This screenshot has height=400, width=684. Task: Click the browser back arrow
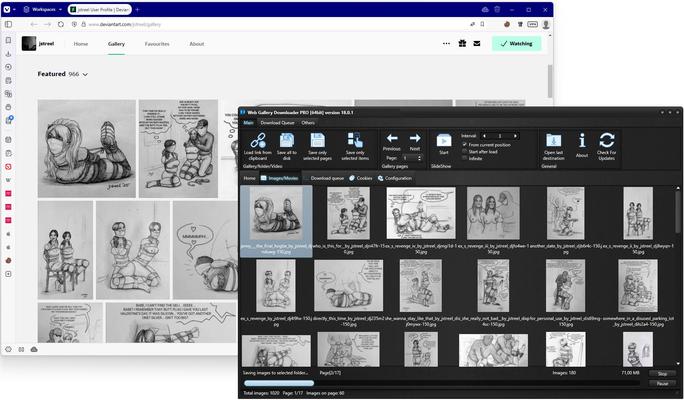coord(34,24)
